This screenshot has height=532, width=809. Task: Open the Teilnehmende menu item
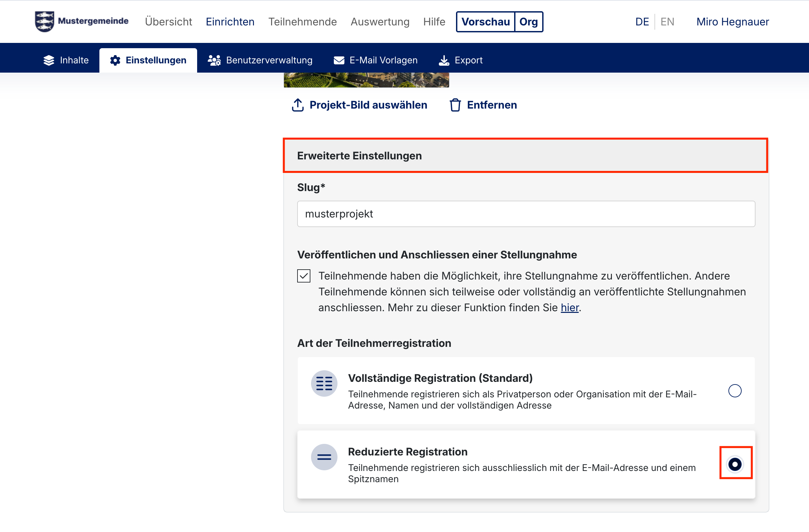click(x=302, y=22)
